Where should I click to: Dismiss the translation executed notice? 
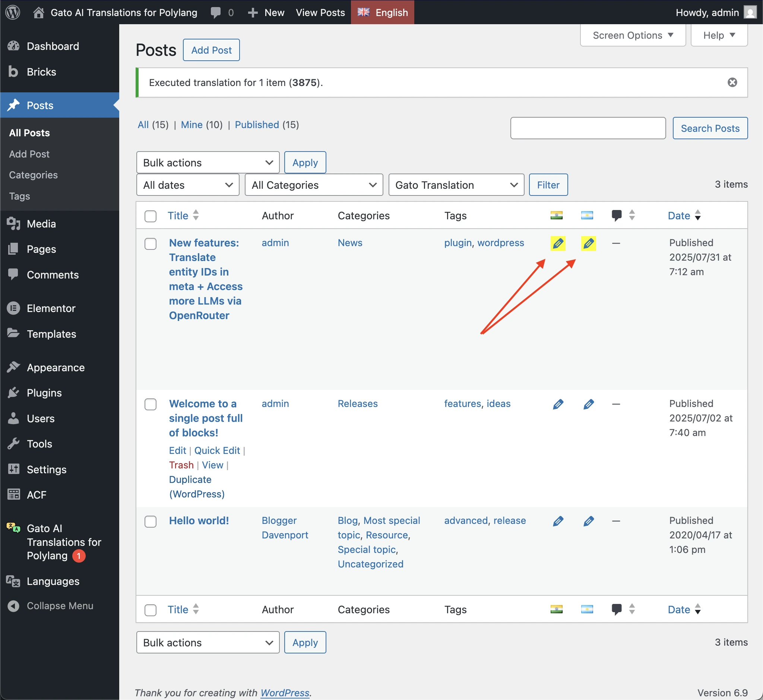[732, 82]
